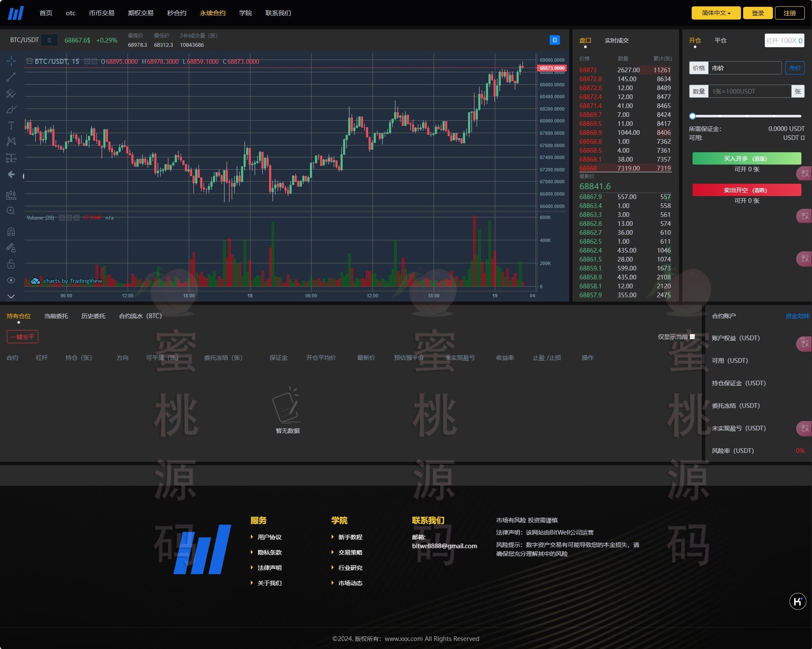Check the 仅显示当前 checkbox
This screenshot has height=649, width=812.
pyautogui.click(x=692, y=336)
